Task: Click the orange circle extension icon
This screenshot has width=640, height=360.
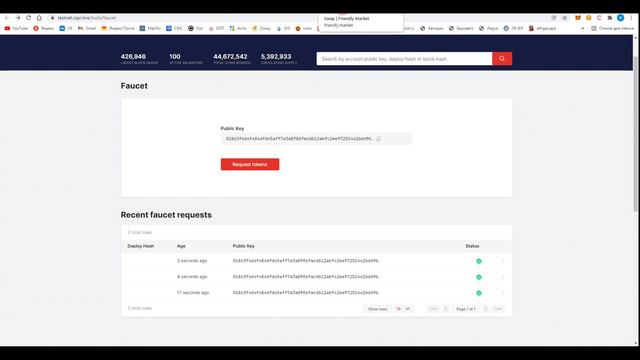Action: tap(589, 18)
